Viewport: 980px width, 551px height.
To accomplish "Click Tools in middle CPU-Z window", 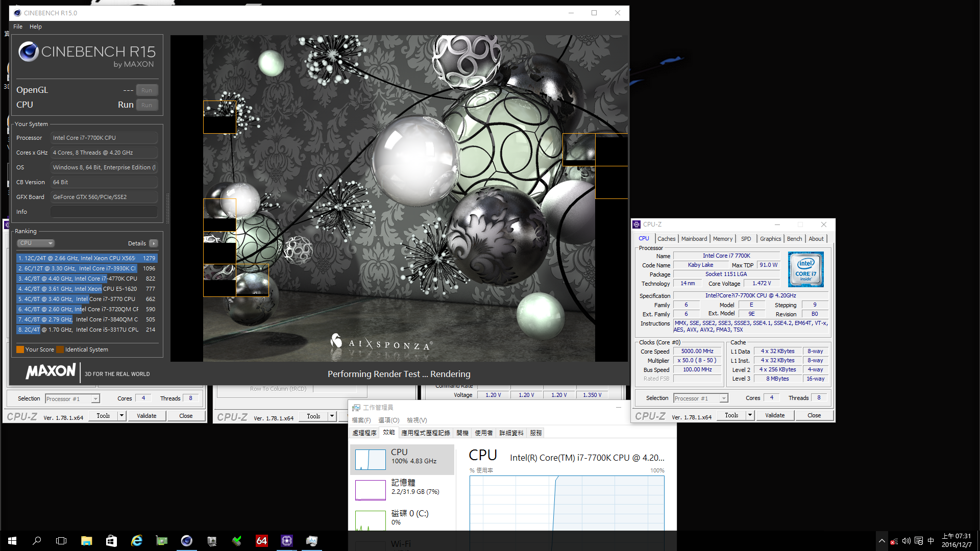I will (x=313, y=416).
